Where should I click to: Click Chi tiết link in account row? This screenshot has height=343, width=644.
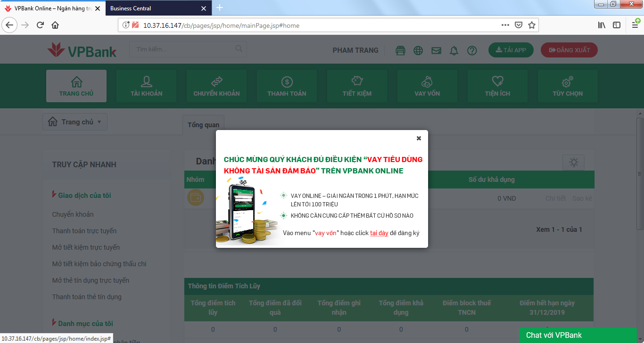pyautogui.click(x=556, y=198)
